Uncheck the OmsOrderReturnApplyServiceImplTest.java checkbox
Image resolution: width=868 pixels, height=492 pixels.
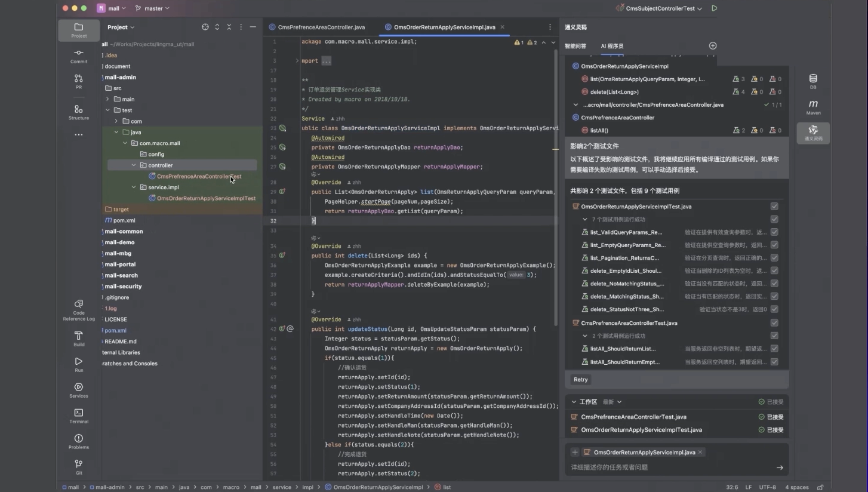pyautogui.click(x=774, y=207)
